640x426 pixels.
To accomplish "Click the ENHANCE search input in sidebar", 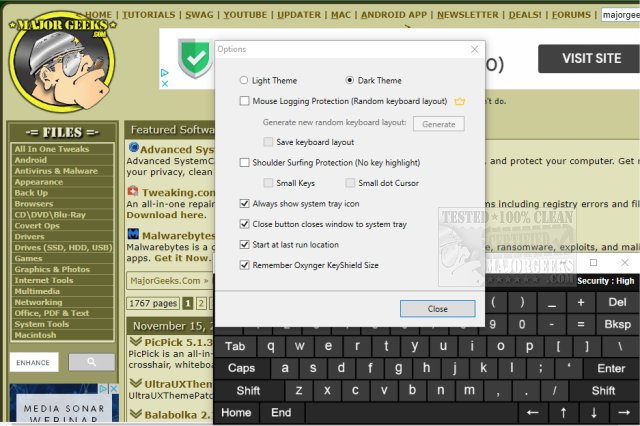I will (x=34, y=362).
